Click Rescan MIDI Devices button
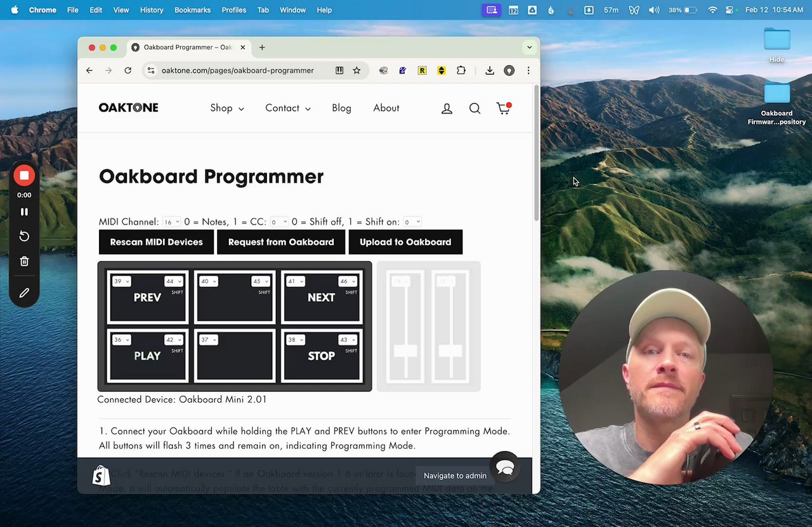This screenshot has height=527, width=812. click(x=156, y=242)
